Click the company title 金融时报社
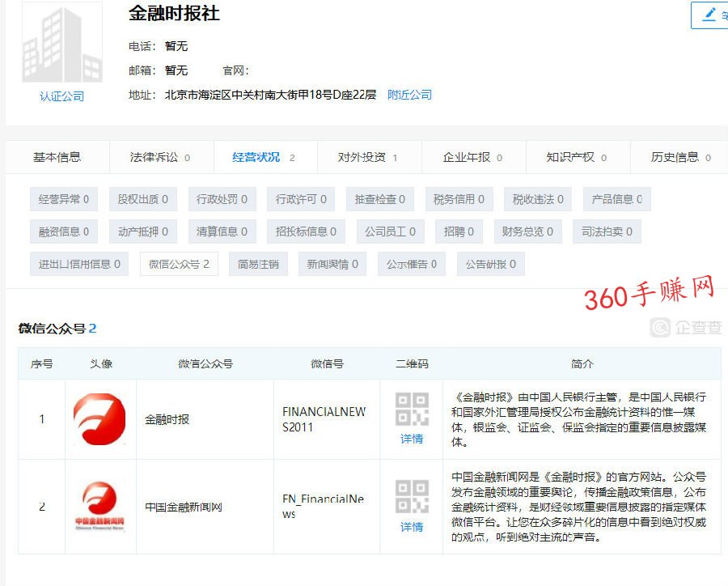 174,13
